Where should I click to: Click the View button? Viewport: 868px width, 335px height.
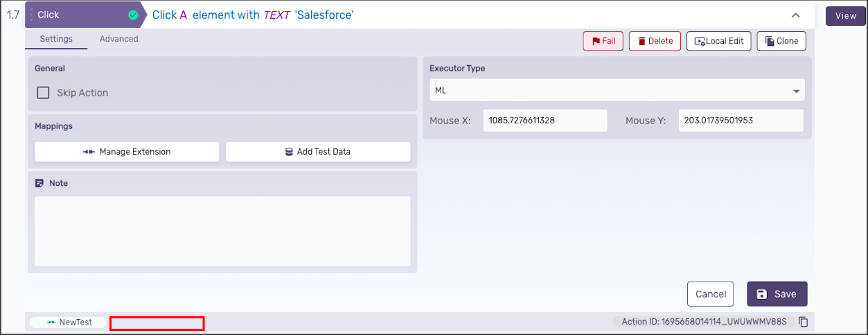846,16
